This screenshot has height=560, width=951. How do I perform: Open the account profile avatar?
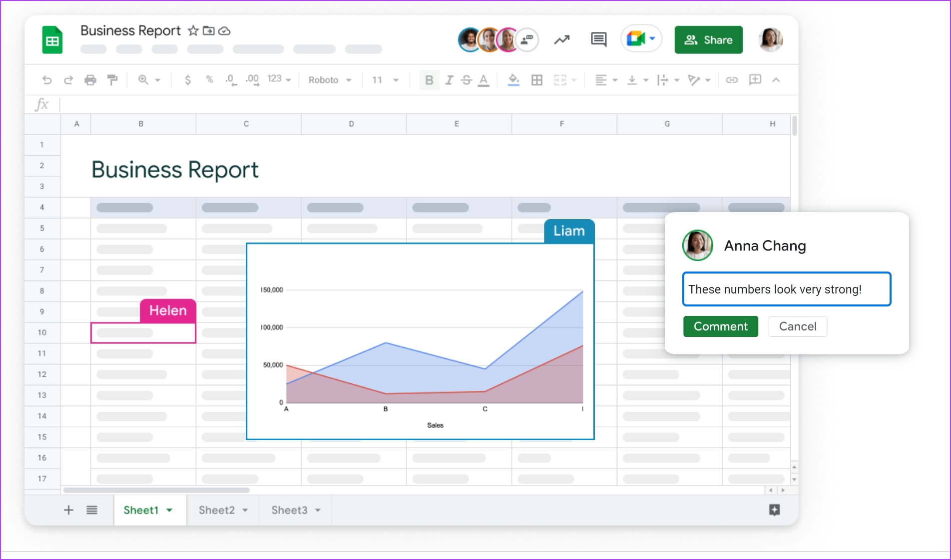pos(770,39)
